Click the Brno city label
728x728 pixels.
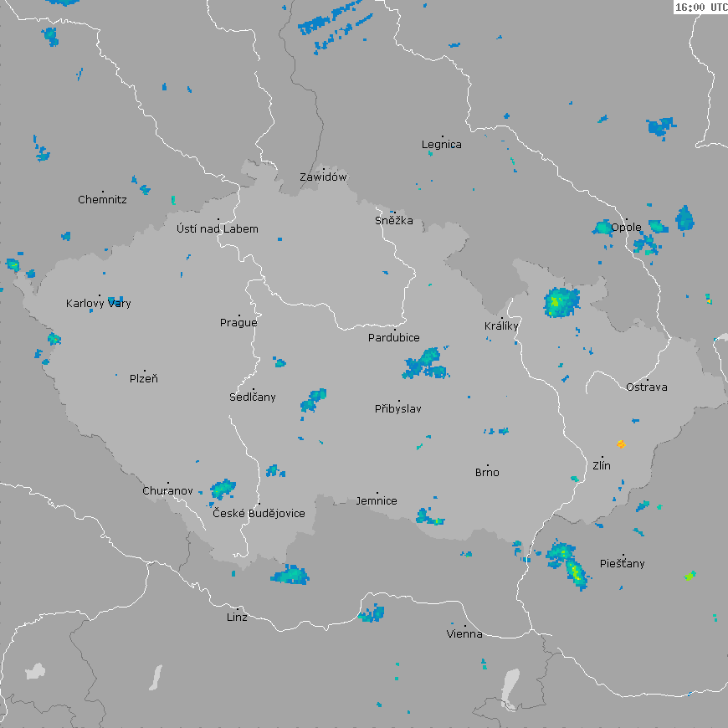coord(487,473)
